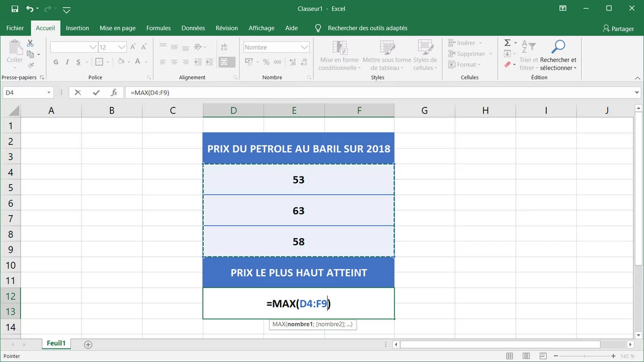Expand the formula bar chevron

click(636, 92)
